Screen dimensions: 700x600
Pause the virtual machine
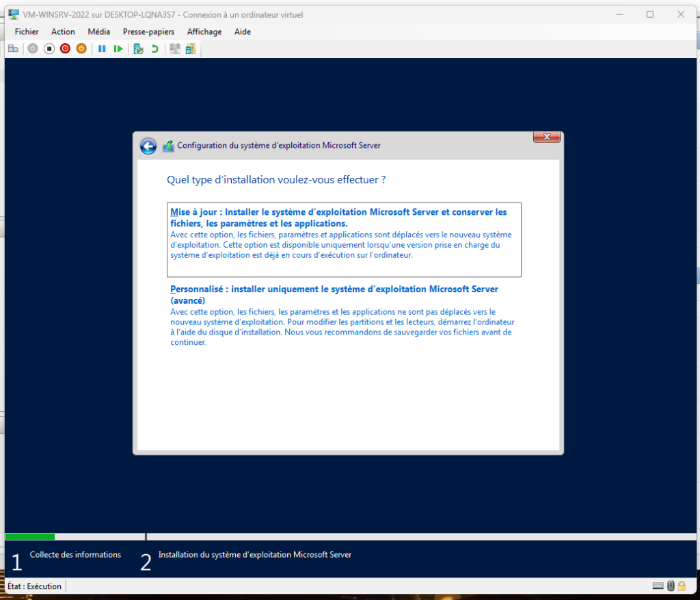pyautogui.click(x=102, y=49)
